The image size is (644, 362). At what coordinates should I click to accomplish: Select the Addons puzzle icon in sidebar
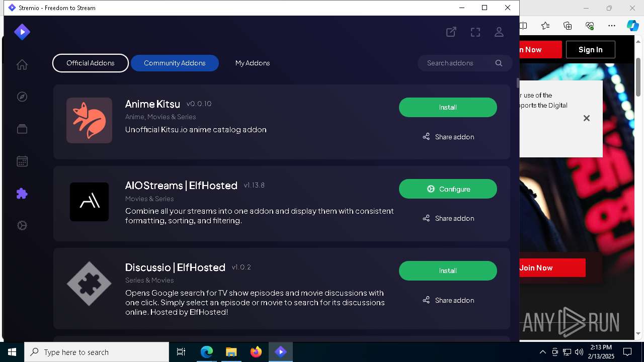22,194
